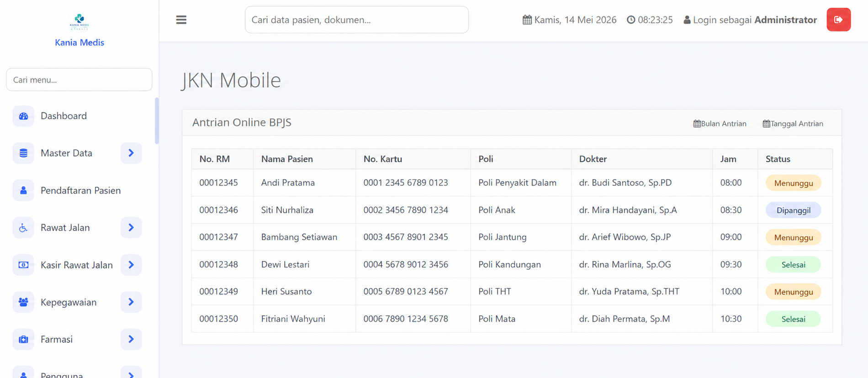868x378 pixels.
Task: Expand the Rawat Jalan submenu chevron
Action: pos(131,227)
